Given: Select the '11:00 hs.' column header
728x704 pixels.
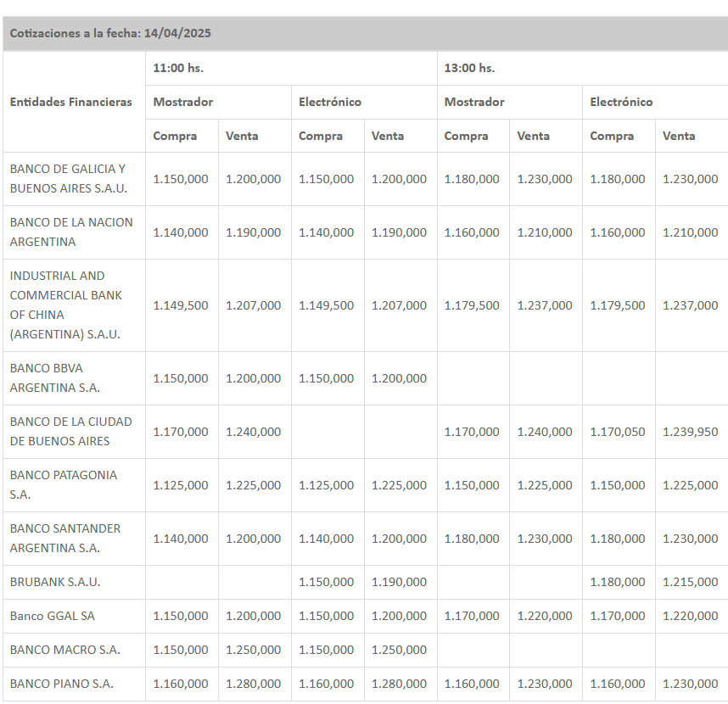Looking at the screenshot, I should click(178, 68).
